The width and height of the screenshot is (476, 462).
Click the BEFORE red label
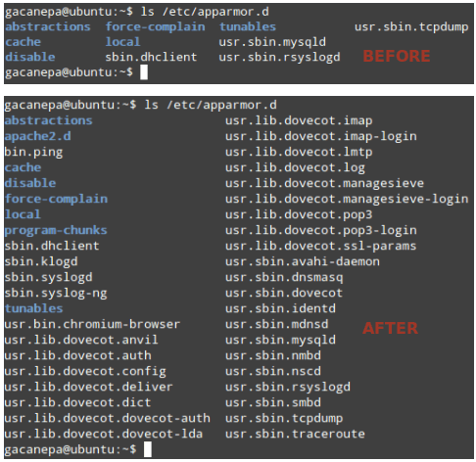[x=397, y=56]
